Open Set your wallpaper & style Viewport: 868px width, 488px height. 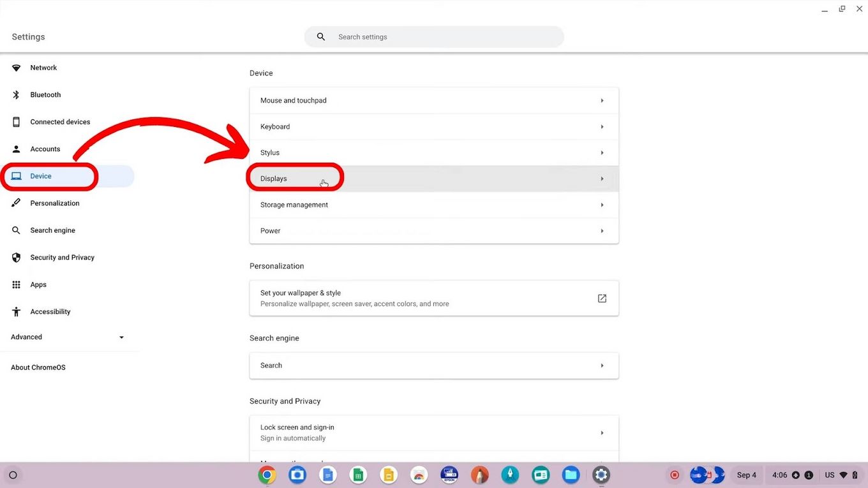pos(434,298)
